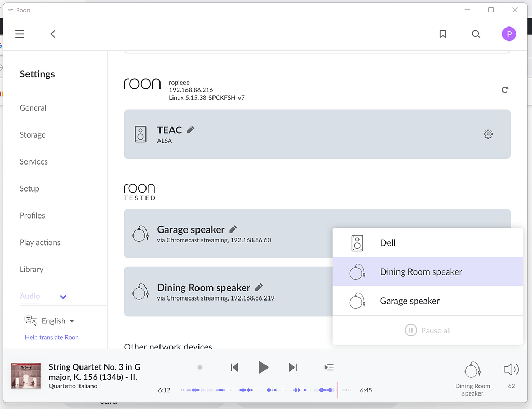Open the hamburger navigation menu

pos(20,34)
